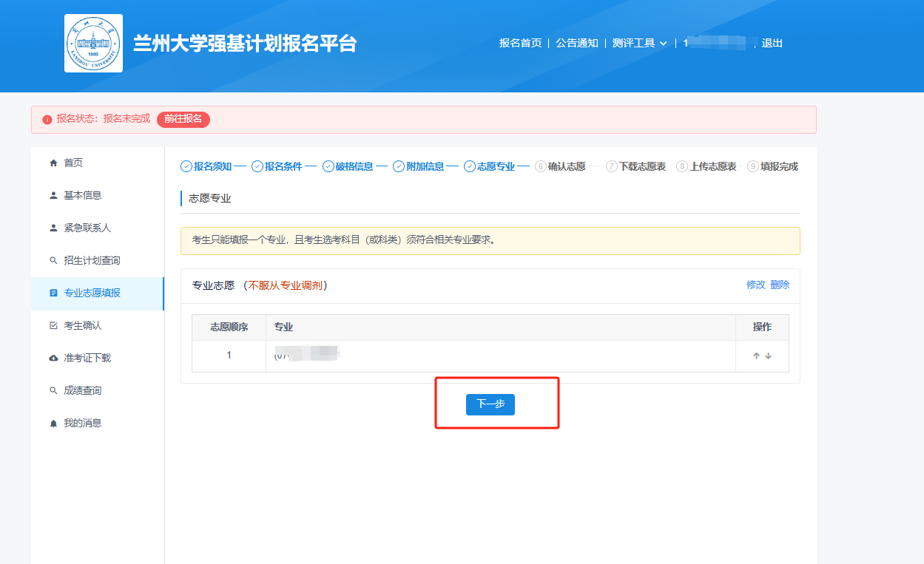Go to 考生确认 in sidebar
This screenshot has width=924, height=564.
(x=82, y=325)
